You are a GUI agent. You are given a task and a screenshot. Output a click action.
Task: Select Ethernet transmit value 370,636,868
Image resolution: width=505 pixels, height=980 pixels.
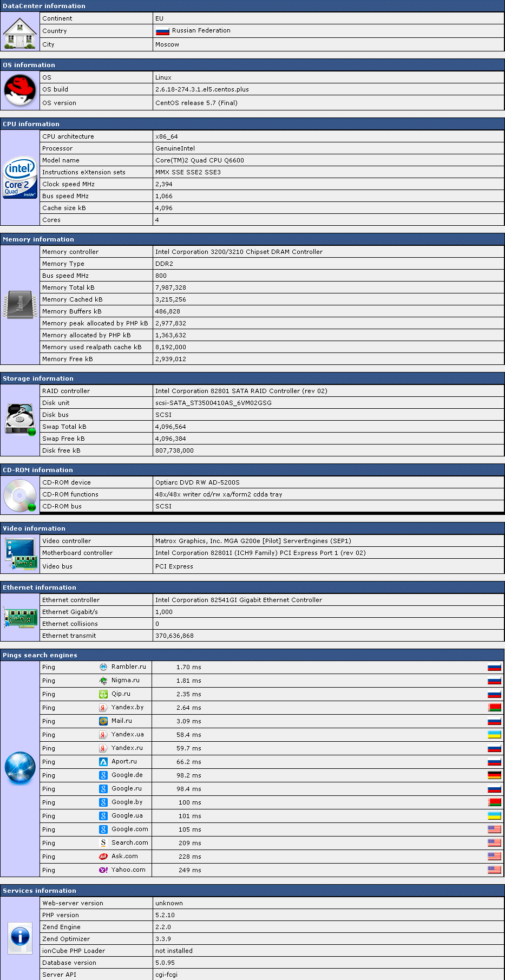coord(174,636)
